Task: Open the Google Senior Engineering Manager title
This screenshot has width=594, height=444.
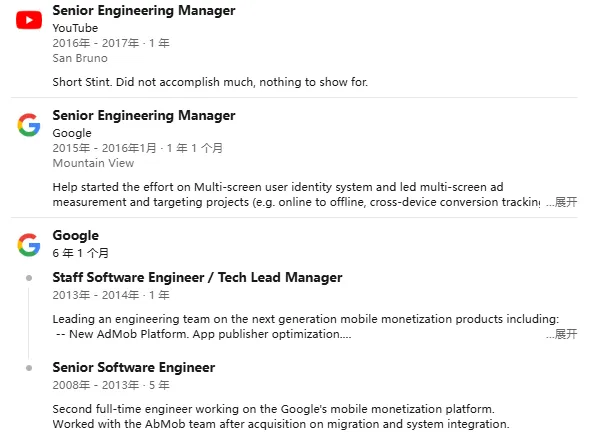Action: (144, 115)
